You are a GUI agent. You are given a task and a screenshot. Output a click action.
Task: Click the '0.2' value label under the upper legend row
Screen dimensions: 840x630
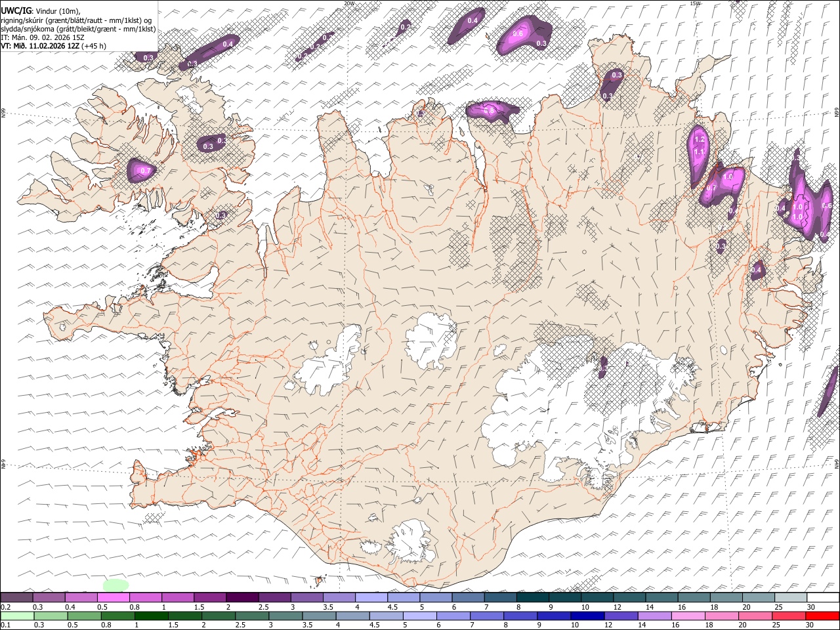5,607
